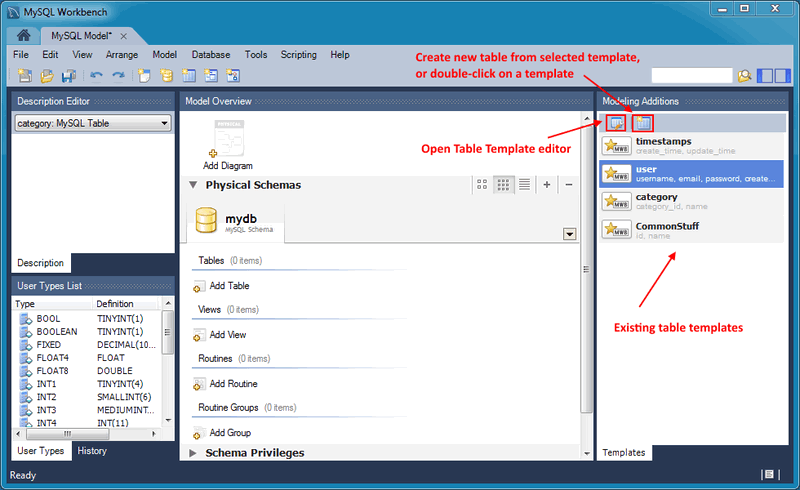
Task: Toggle the left sidebar visibility button
Action: [765, 76]
